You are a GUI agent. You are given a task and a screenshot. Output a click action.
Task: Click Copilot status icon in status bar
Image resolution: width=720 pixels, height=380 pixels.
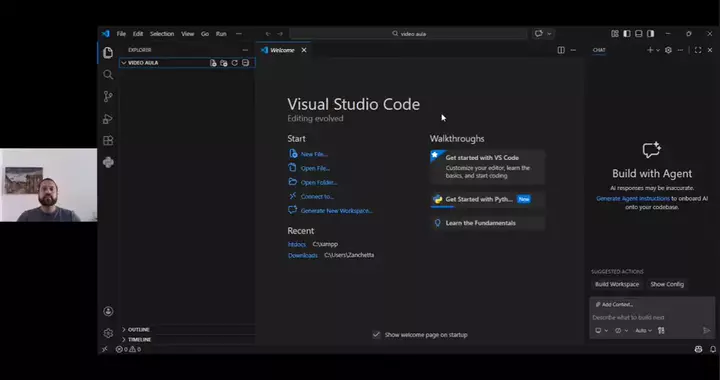point(698,349)
